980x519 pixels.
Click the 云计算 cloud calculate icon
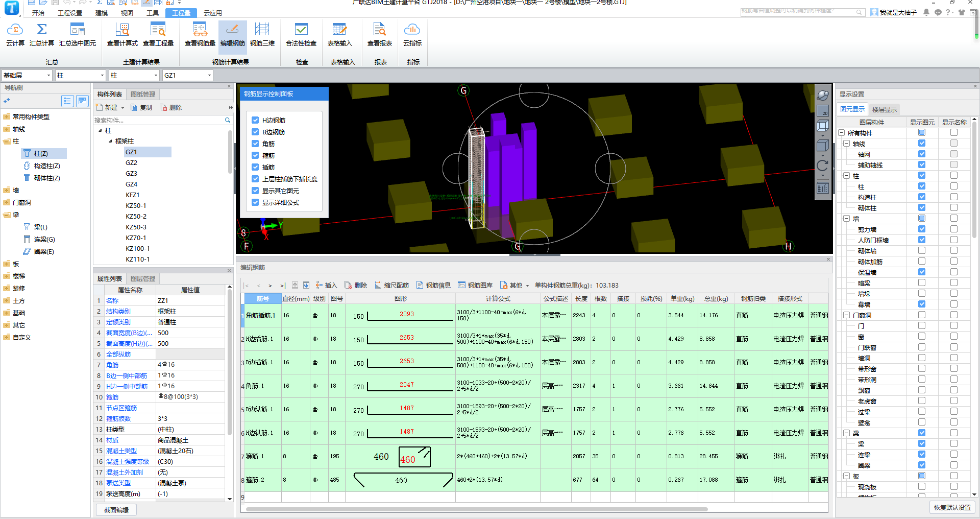[15, 29]
